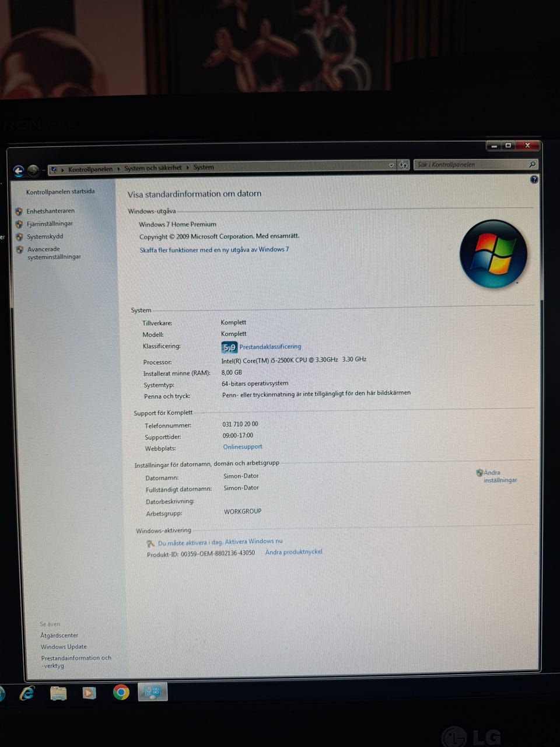The width and height of the screenshot is (560, 747).
Task: Go to System och säkerhet breadcrumb
Action: click(x=153, y=168)
